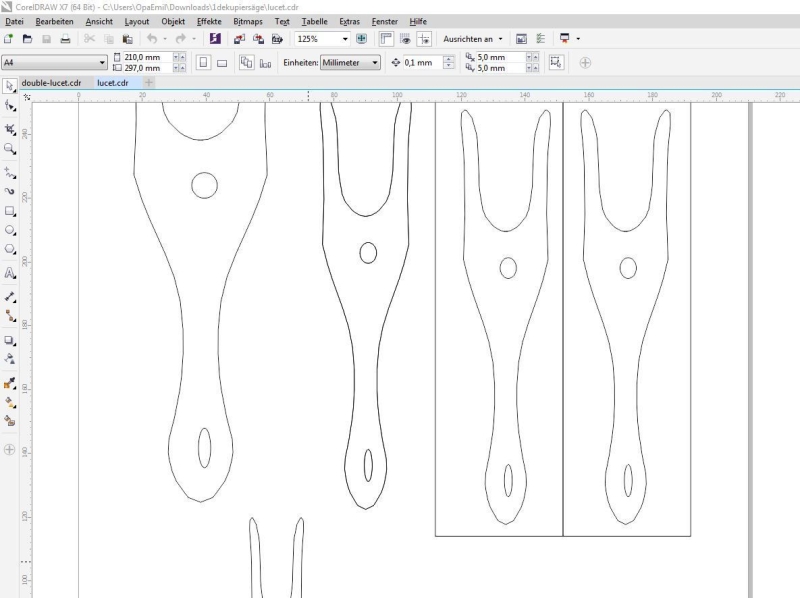The height and width of the screenshot is (598, 800).
Task: Select the Ellipse tool
Action: pos(10,231)
